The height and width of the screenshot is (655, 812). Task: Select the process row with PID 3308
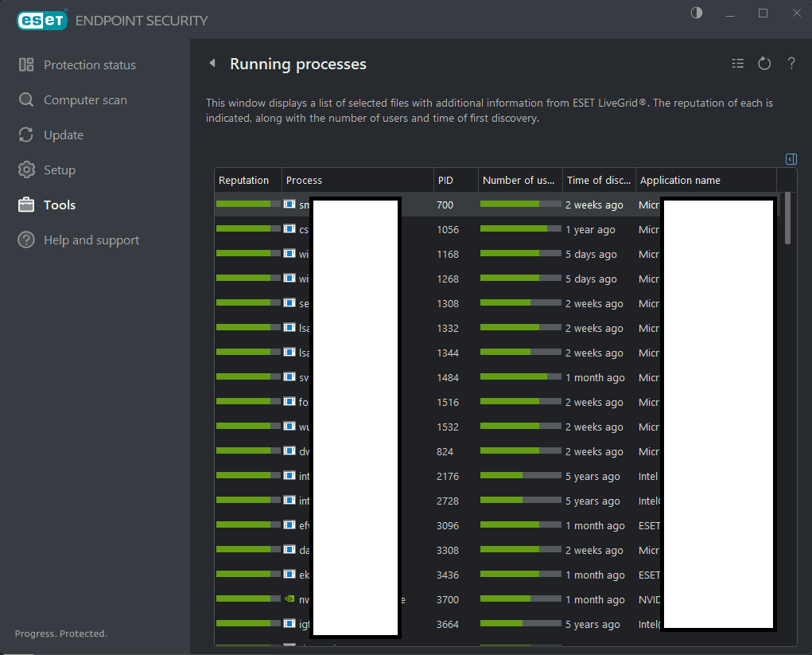(x=495, y=550)
